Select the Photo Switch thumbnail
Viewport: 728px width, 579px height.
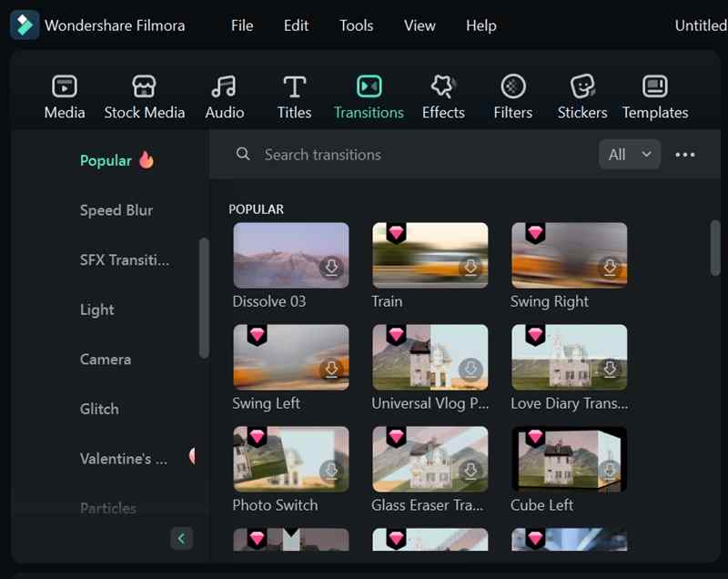point(290,459)
